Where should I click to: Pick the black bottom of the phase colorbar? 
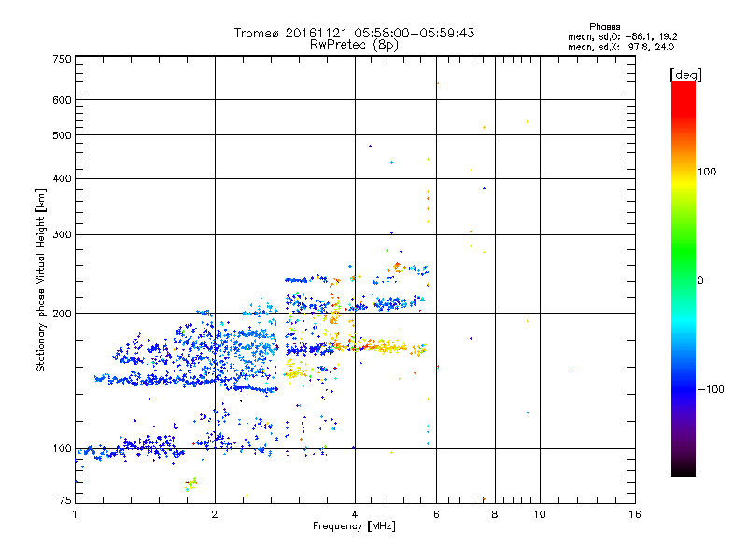coord(684,471)
